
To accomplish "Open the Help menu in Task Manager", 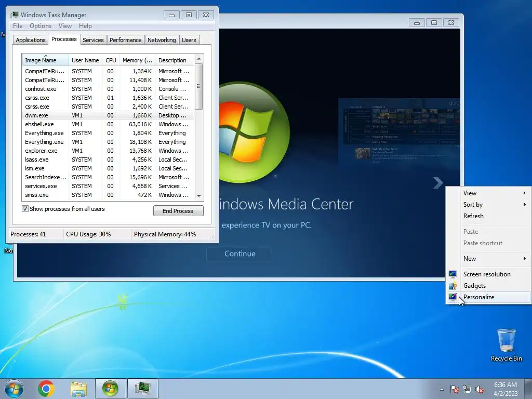I will pyautogui.click(x=85, y=26).
